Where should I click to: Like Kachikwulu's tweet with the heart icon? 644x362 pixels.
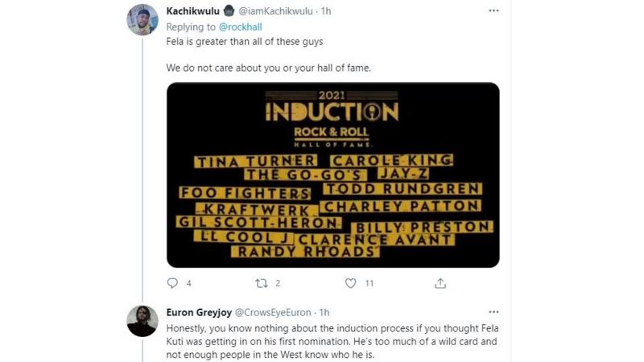(350, 283)
